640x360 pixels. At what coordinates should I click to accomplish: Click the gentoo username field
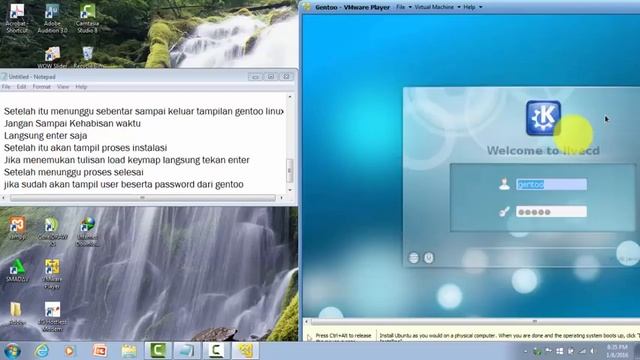pyautogui.click(x=551, y=184)
